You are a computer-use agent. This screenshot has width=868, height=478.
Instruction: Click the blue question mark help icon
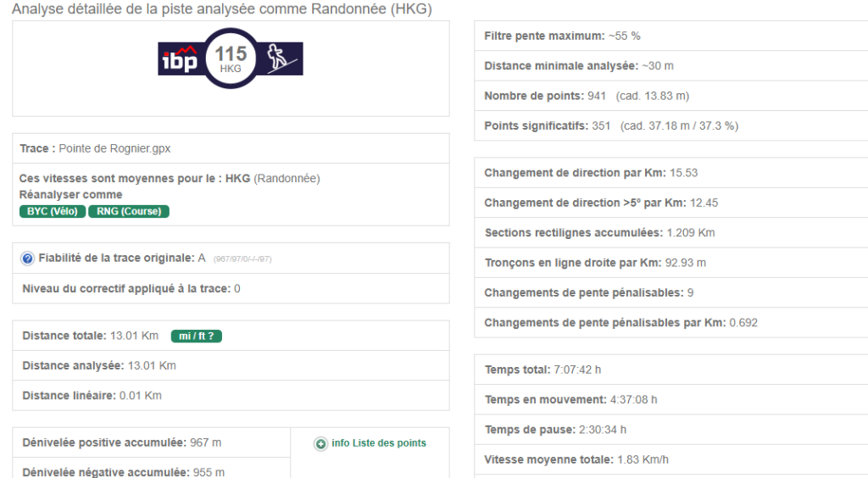[27, 258]
